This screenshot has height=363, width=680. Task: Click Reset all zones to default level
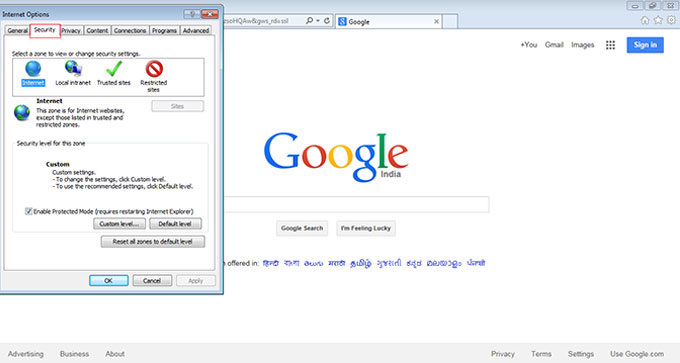click(153, 242)
